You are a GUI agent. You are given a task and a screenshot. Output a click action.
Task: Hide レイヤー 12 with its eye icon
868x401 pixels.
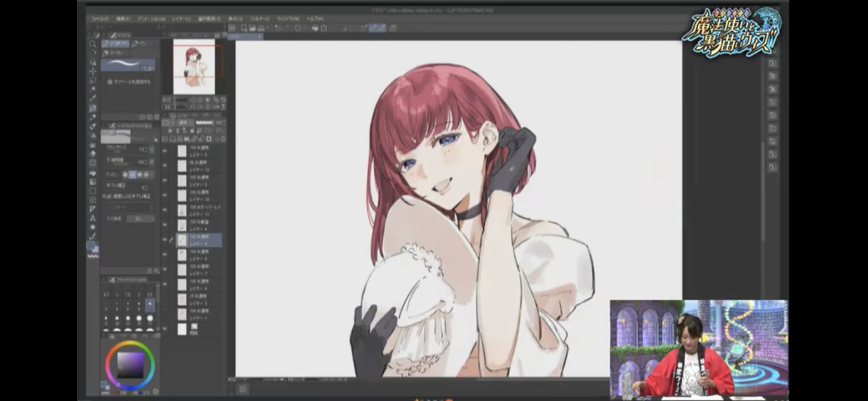point(165,165)
